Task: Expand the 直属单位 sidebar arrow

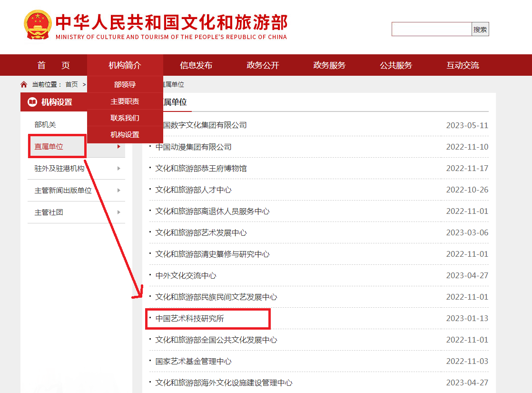Action: point(119,147)
